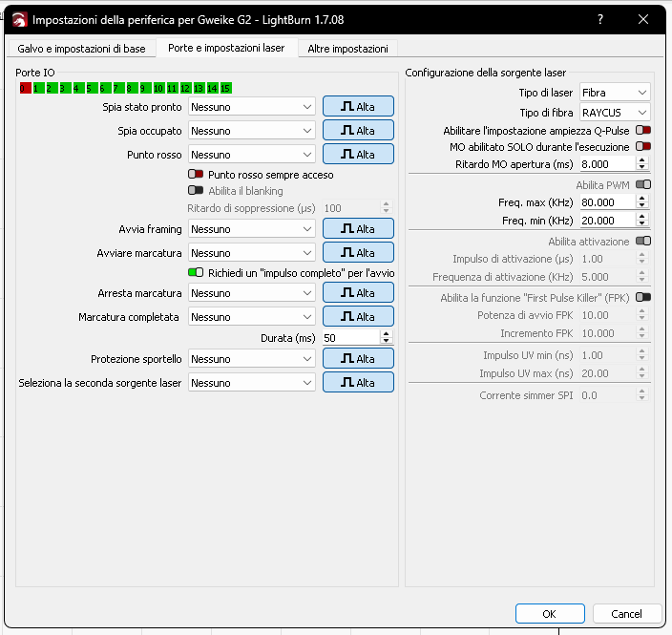Toggle Alta polarity for Punto rosso
This screenshot has width=672, height=635.
coord(358,155)
